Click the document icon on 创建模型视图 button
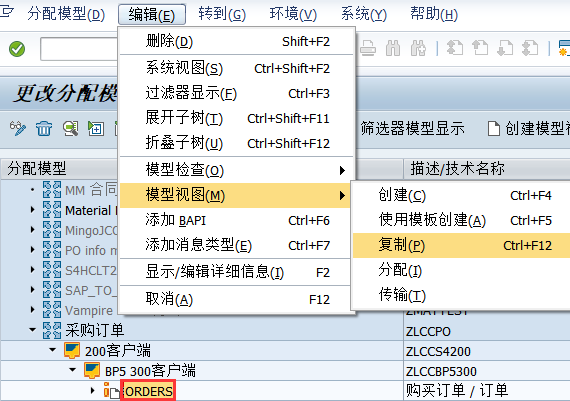The height and width of the screenshot is (401, 570). tap(493, 129)
